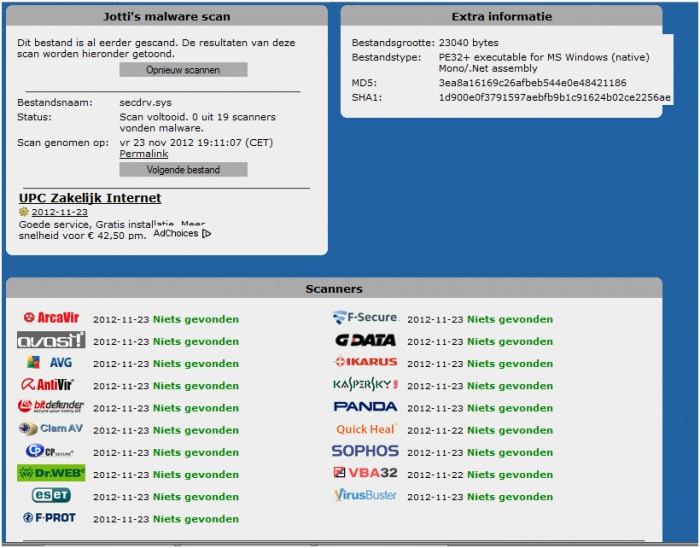700x548 pixels.
Task: Select the MD5 hash value
Action: point(533,83)
